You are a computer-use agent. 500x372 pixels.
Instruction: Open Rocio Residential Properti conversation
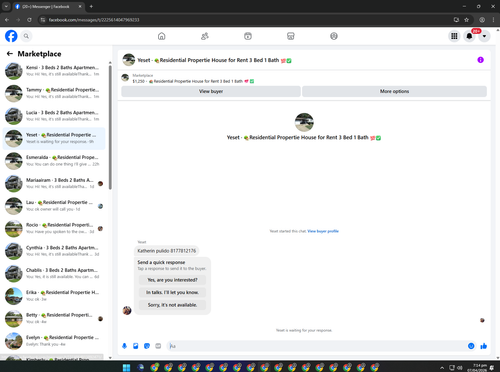click(54, 228)
